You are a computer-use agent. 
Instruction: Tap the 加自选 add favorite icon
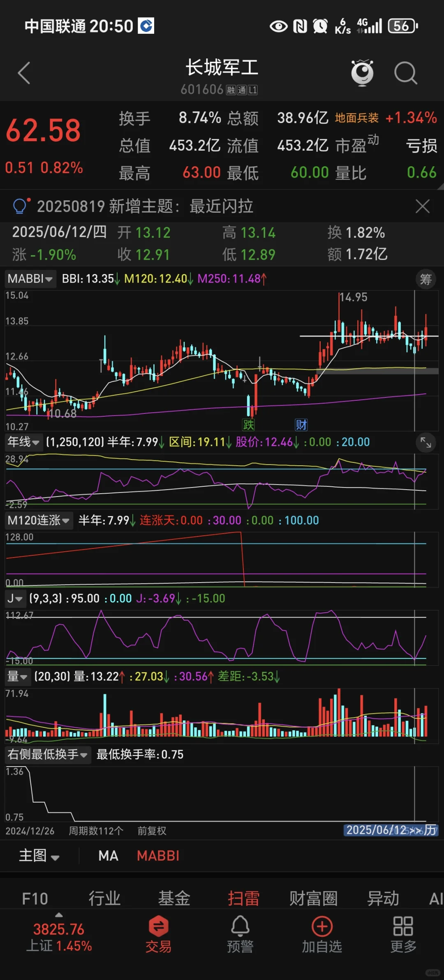(x=322, y=935)
